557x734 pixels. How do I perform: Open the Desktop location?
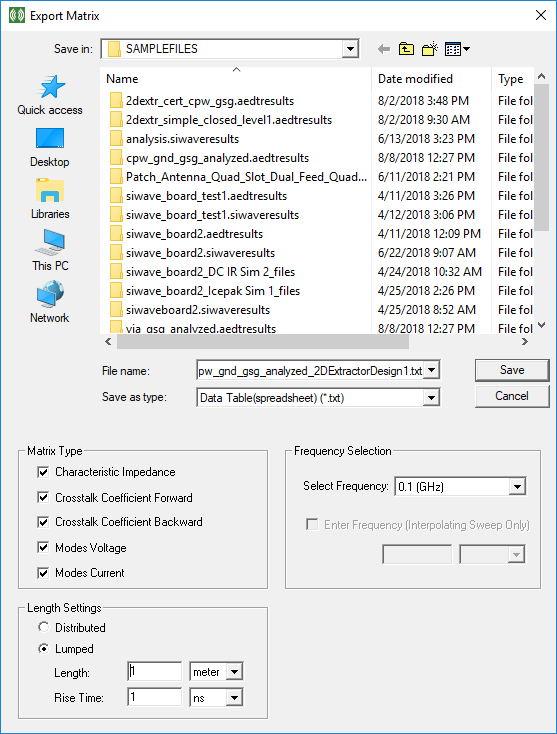click(50, 148)
